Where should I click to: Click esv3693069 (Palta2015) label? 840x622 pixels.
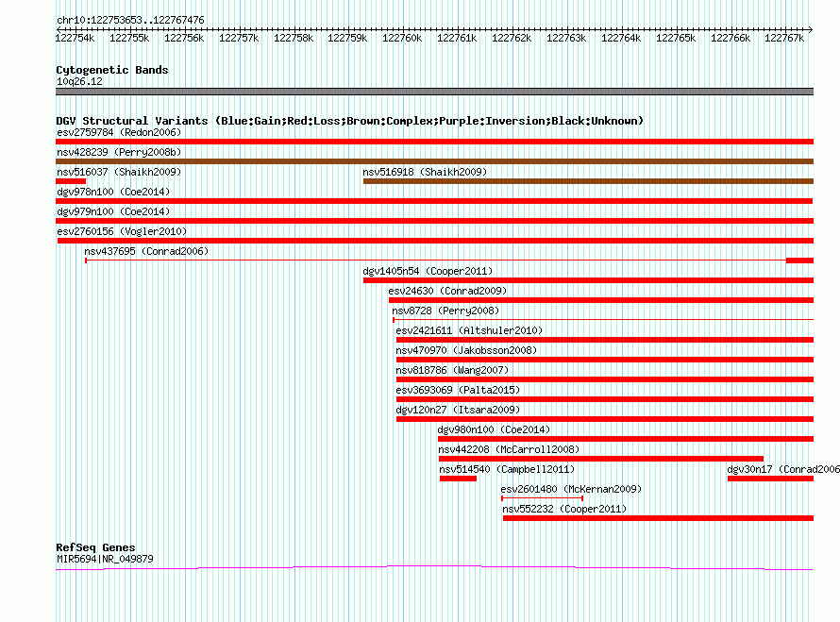[x=458, y=390]
